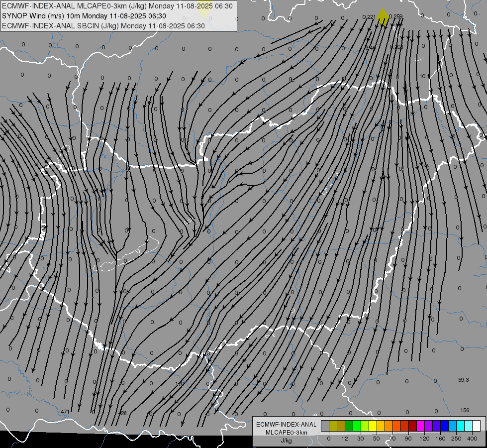Select the 428 value on the map

(122, 413)
